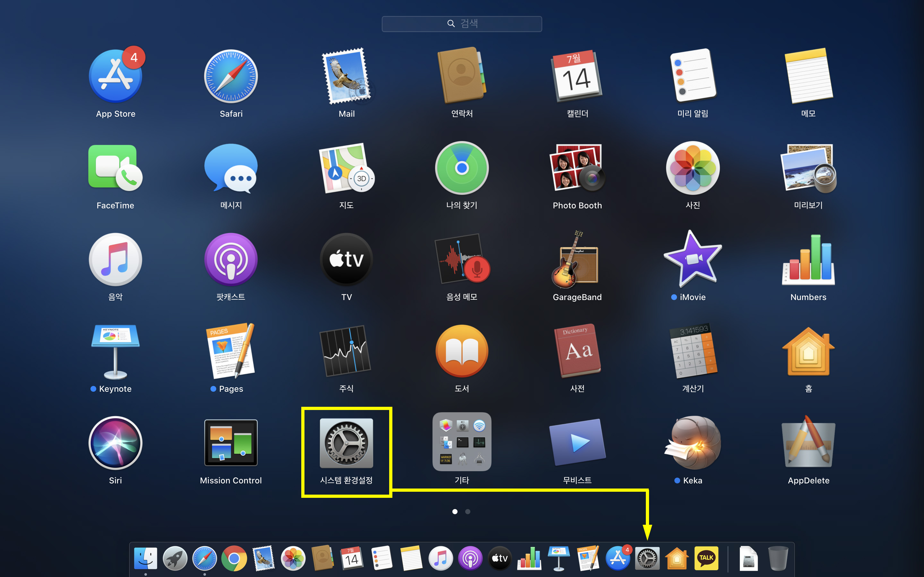
Task: Switch to second Launchpad page dot
Action: point(468,511)
